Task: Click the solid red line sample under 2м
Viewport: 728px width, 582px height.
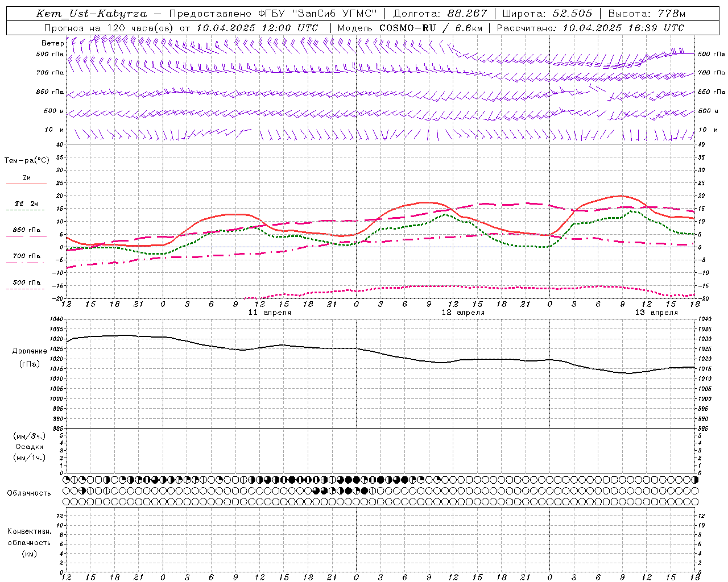Action: [x=26, y=184]
